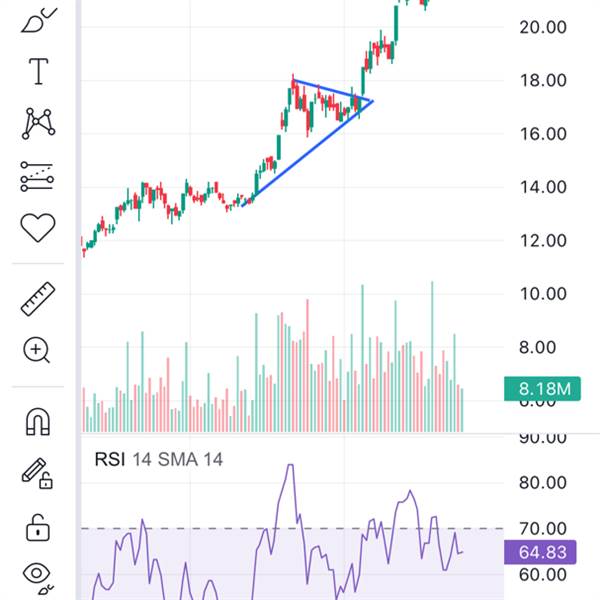Click the 8.00 price axis label
Screen dimensions: 600x600
tap(538, 348)
